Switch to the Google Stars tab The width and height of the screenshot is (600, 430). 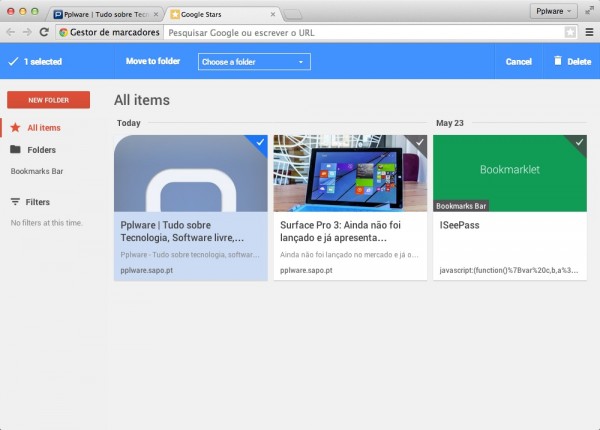tap(223, 15)
